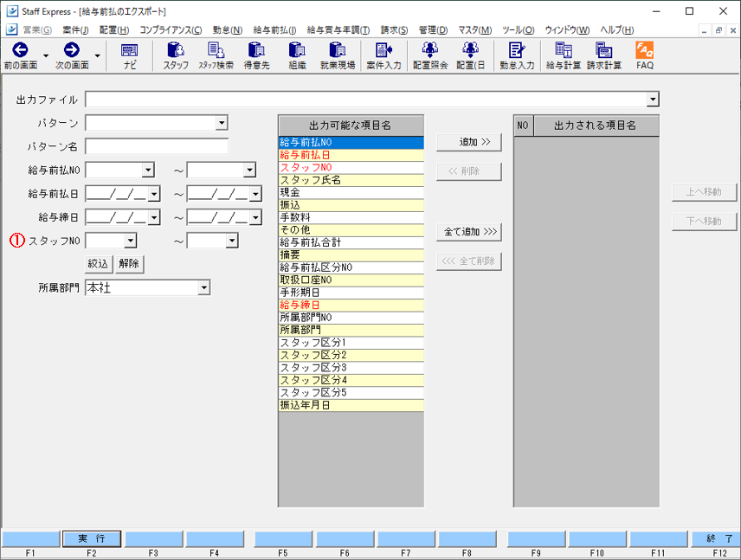This screenshot has height=560, width=741.
Task: Select 給与前払区分NO list item
Action: [351, 267]
